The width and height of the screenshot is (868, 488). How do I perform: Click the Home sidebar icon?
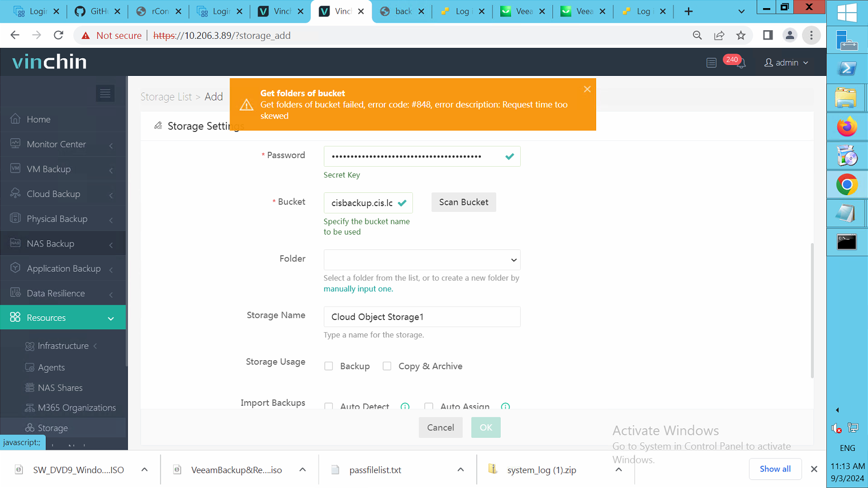[x=15, y=119]
